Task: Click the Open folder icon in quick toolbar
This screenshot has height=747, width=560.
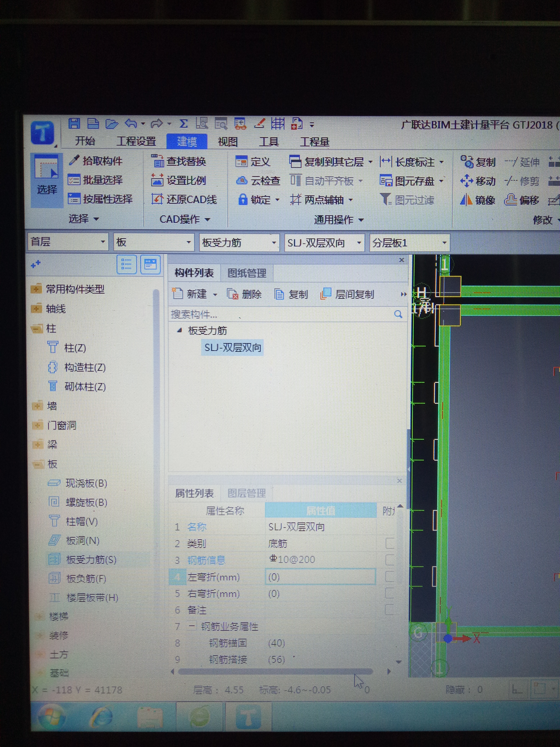Action: coord(112,124)
